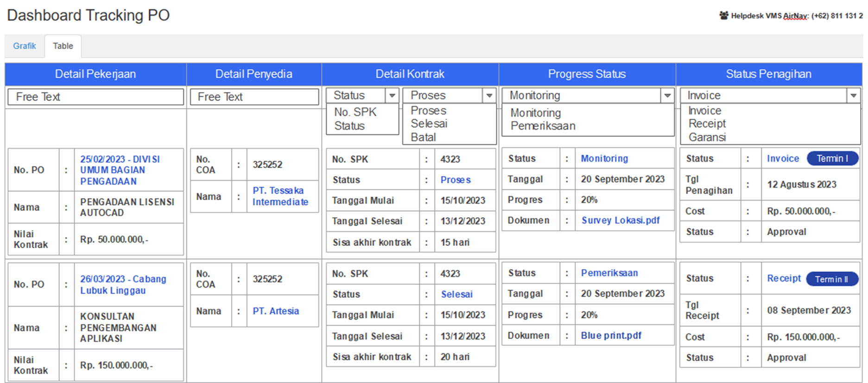The width and height of the screenshot is (868, 383).
Task: Expand the Status dropdown arrow in Detail Kontrak
Action: (x=392, y=95)
